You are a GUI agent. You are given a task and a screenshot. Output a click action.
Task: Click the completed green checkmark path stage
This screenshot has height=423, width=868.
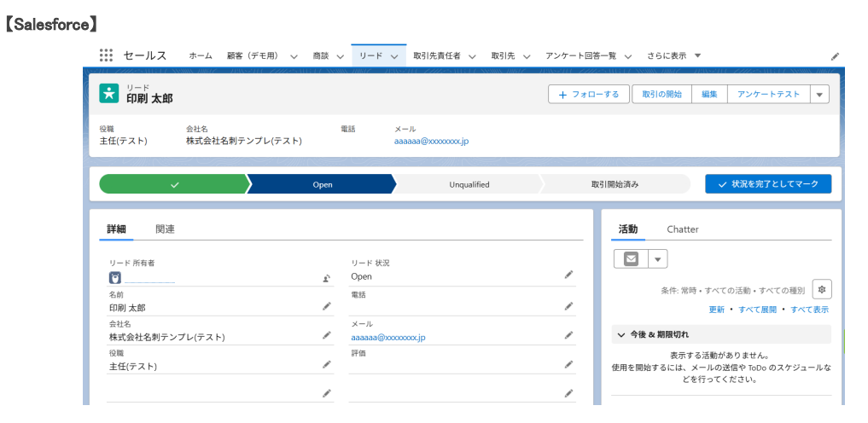tap(174, 185)
